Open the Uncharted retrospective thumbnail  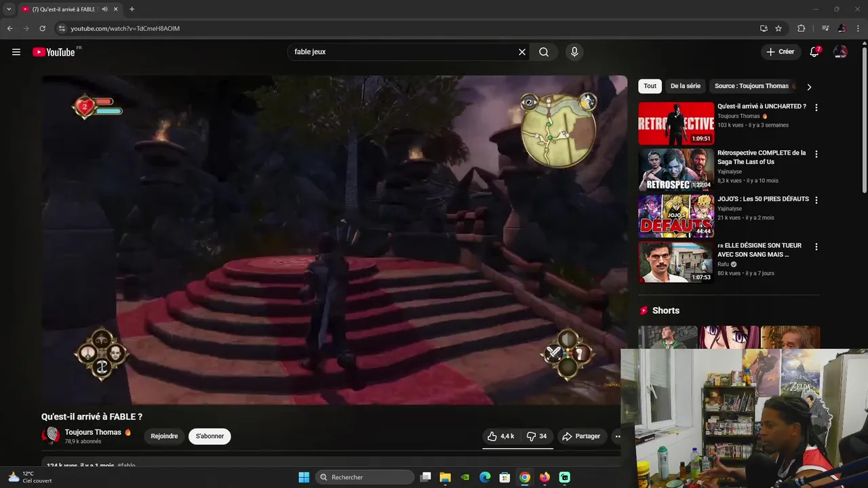point(676,123)
